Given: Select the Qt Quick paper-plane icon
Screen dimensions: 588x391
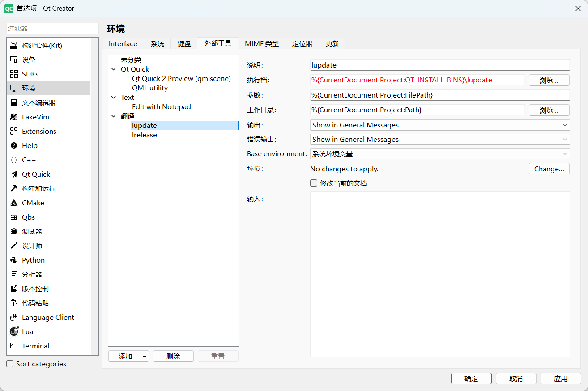Looking at the screenshot, I should click(14, 174).
